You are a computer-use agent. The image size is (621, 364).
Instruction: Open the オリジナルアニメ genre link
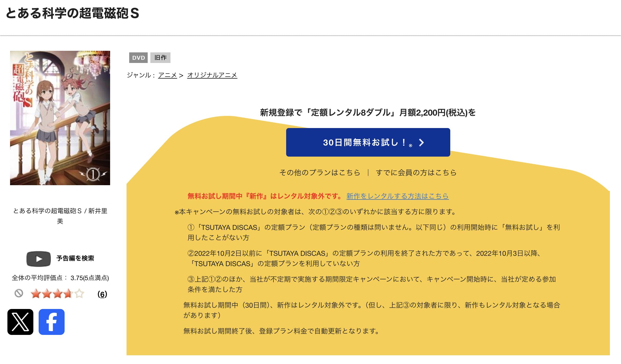click(x=212, y=75)
